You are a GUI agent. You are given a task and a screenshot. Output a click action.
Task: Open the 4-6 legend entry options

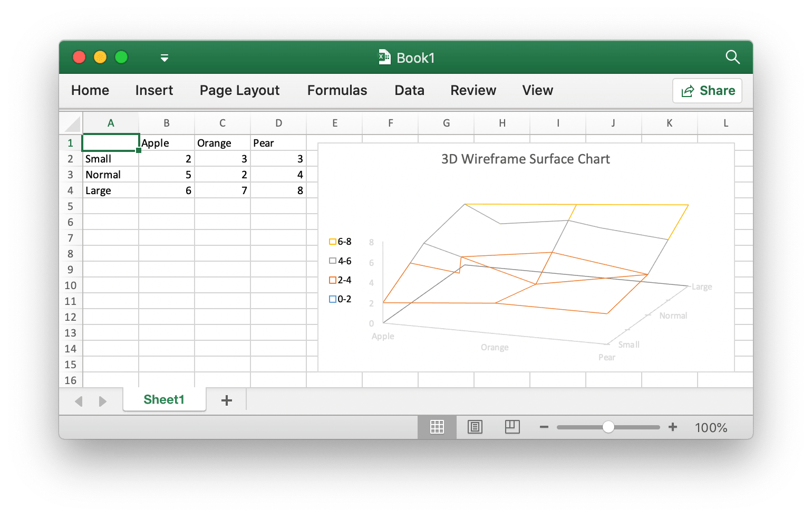click(341, 260)
